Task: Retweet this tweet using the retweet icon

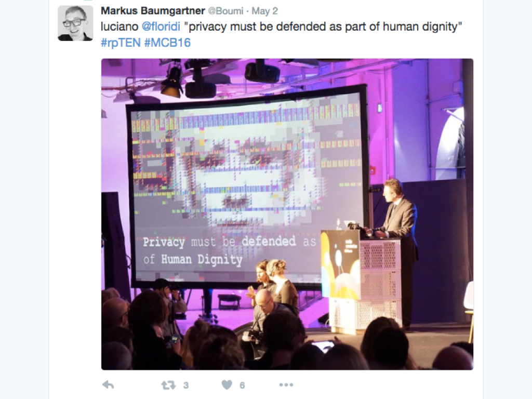Action: 168,385
